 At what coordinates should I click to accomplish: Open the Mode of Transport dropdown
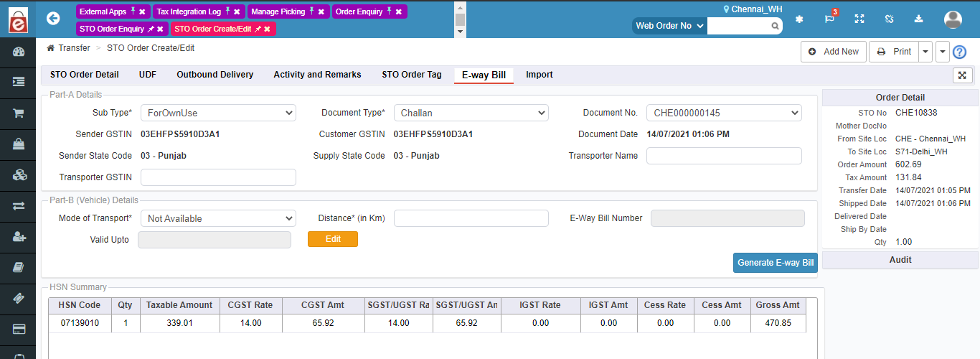point(218,218)
